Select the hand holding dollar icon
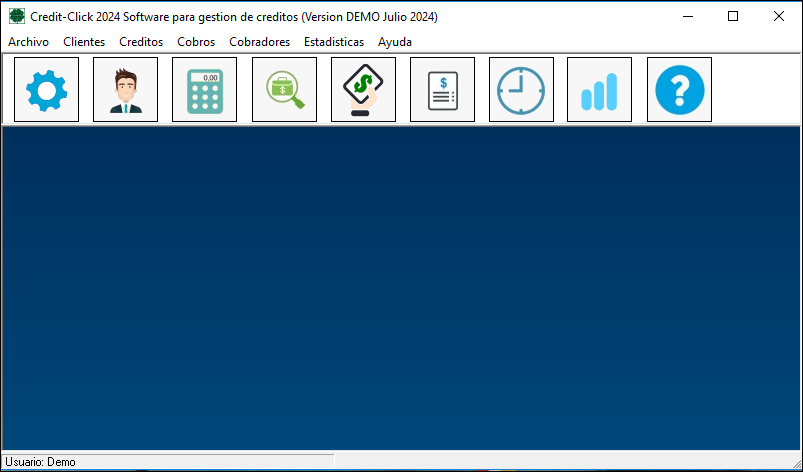 click(363, 90)
